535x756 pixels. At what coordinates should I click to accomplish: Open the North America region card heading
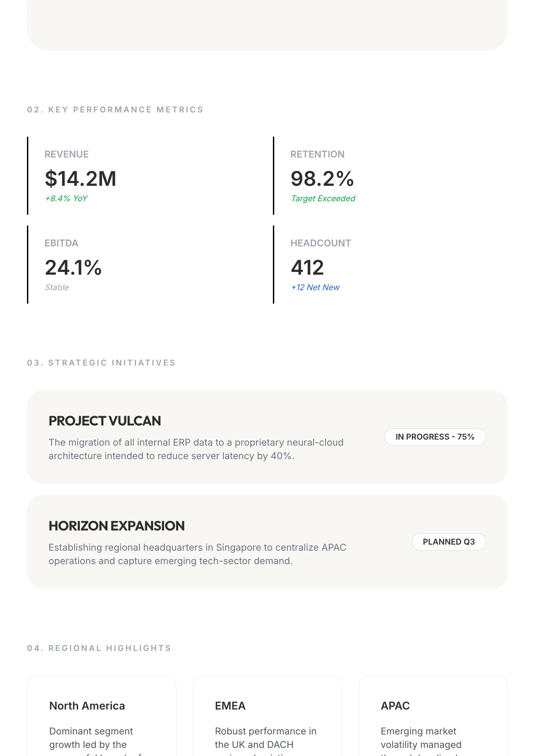[87, 706]
